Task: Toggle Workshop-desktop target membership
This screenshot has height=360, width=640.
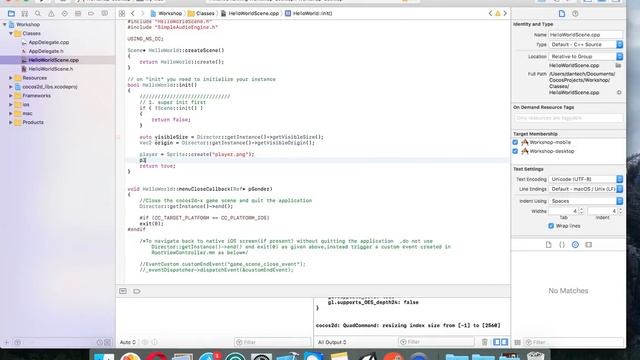Action: point(515,151)
